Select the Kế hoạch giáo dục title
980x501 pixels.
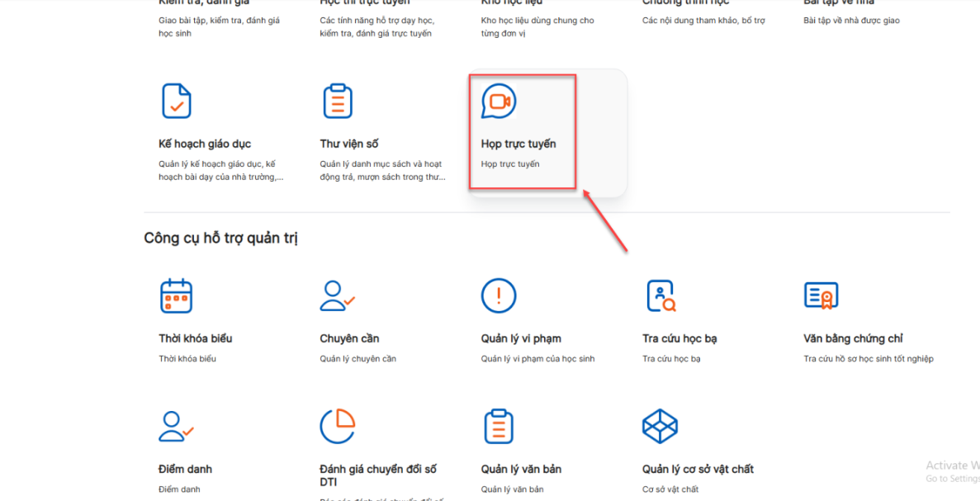[x=205, y=144]
